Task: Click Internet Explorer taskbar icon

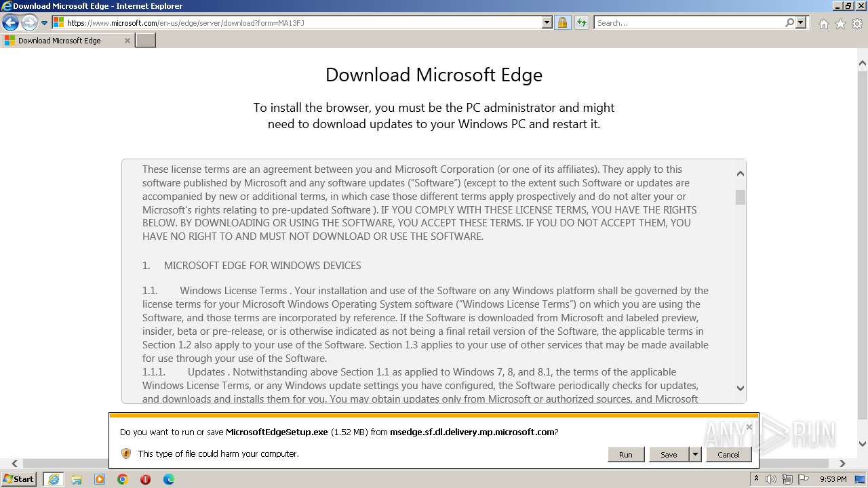Action: 54,479
